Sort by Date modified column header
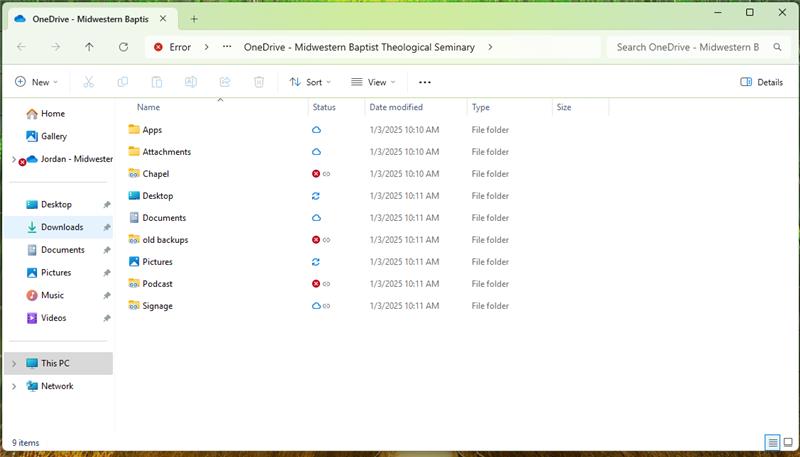Viewport: 800px width, 457px height. (x=396, y=107)
